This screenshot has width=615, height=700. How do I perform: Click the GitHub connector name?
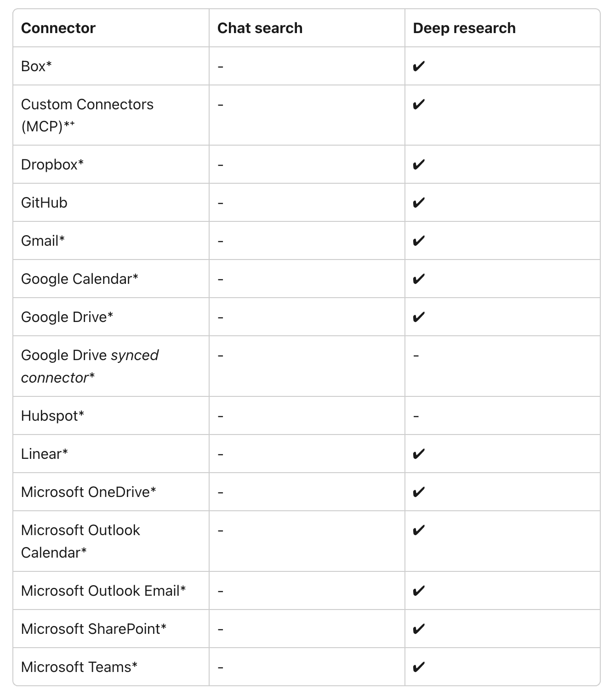(44, 203)
